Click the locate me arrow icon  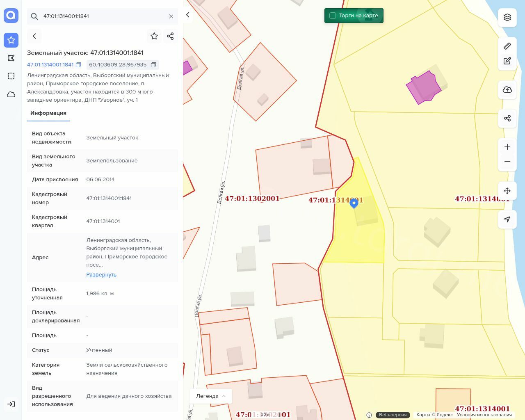[x=507, y=219]
